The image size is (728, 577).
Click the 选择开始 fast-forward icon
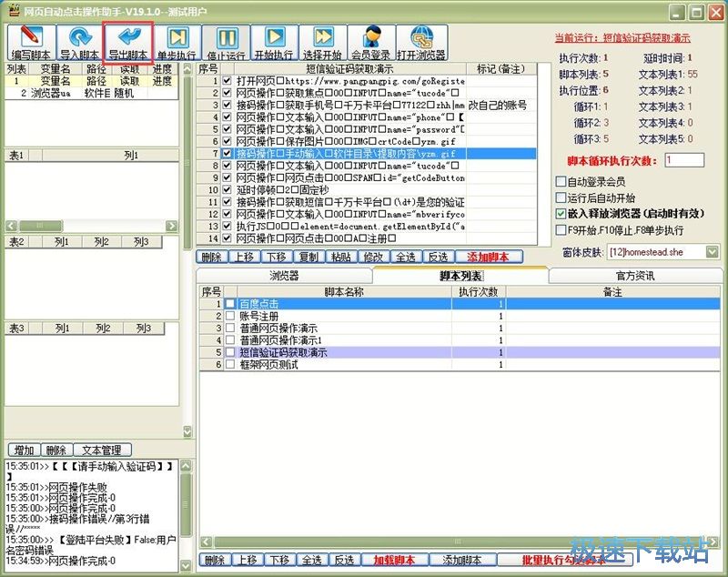(x=323, y=43)
